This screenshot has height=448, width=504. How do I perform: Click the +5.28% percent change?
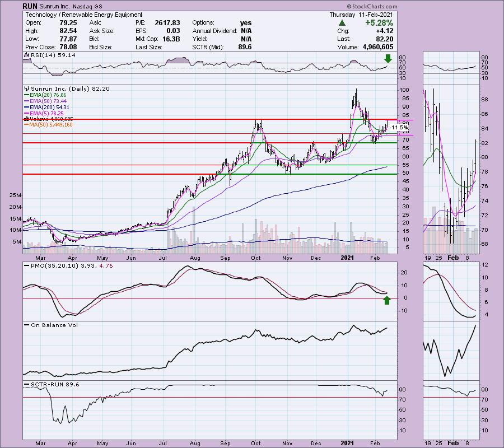379,23
